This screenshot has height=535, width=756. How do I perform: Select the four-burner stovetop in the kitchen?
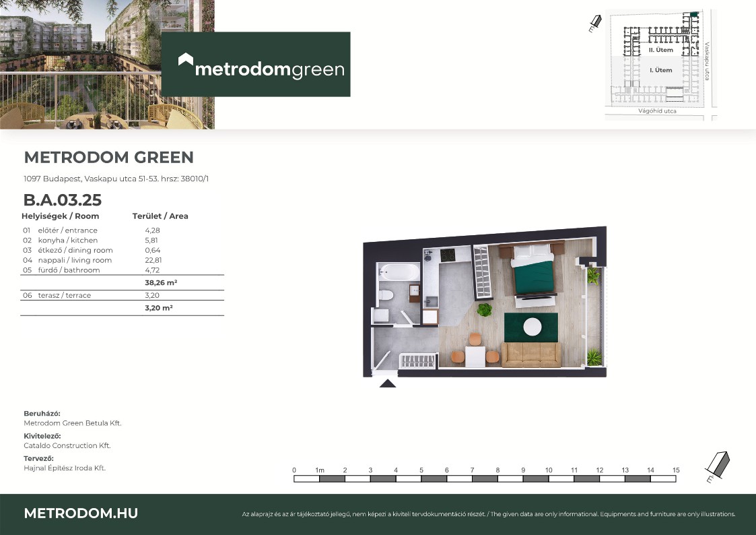[x=447, y=255]
